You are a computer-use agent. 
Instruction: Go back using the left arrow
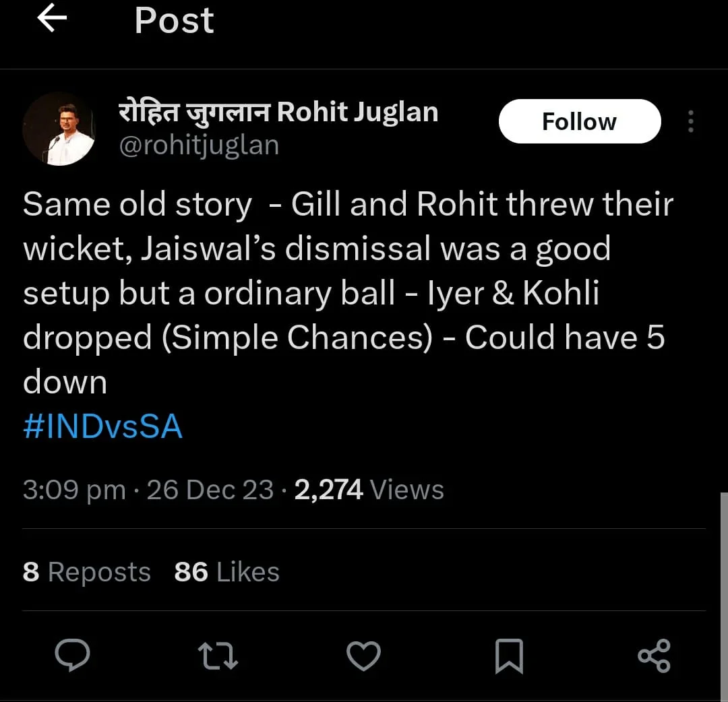52,19
